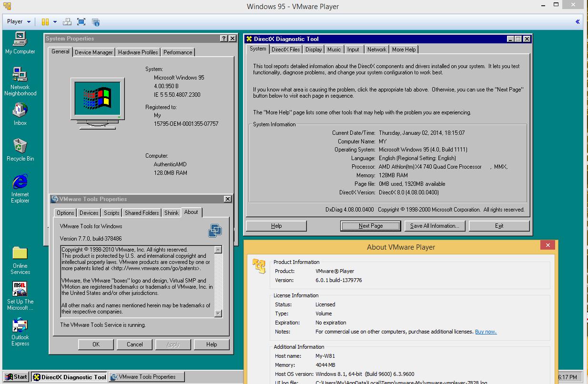Switch to Shared Folders tab
Viewport: 588px width, 384px height.
point(142,213)
